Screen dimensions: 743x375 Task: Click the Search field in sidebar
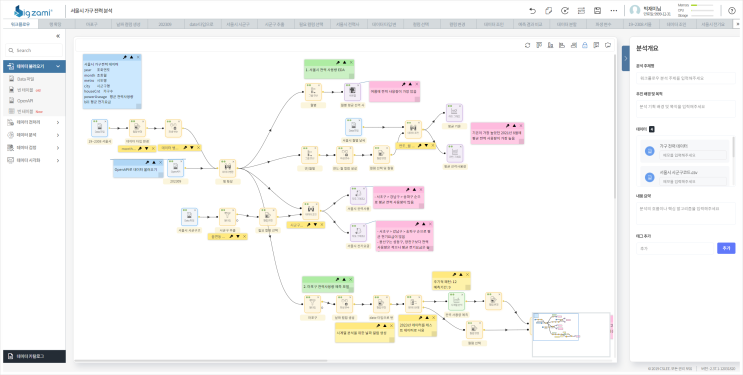(x=34, y=50)
